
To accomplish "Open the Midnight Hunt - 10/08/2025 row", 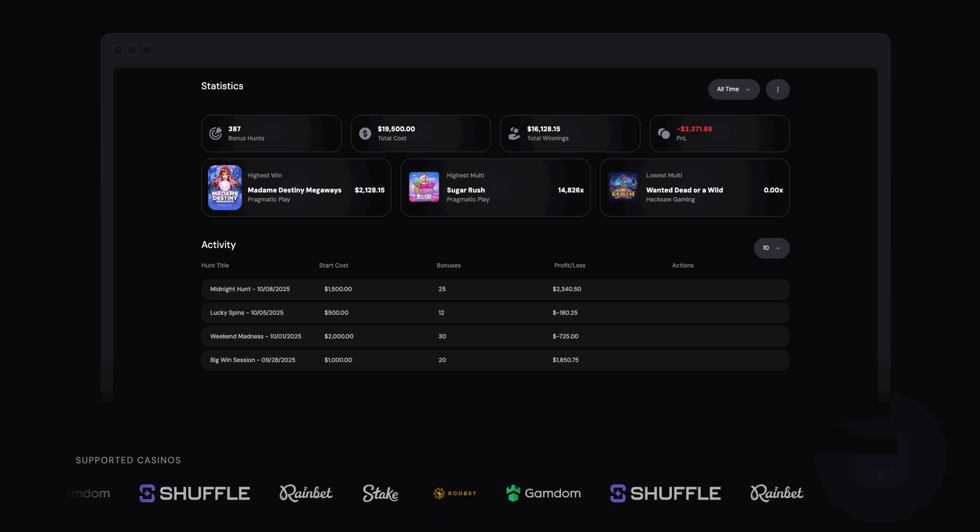I will (250, 289).
